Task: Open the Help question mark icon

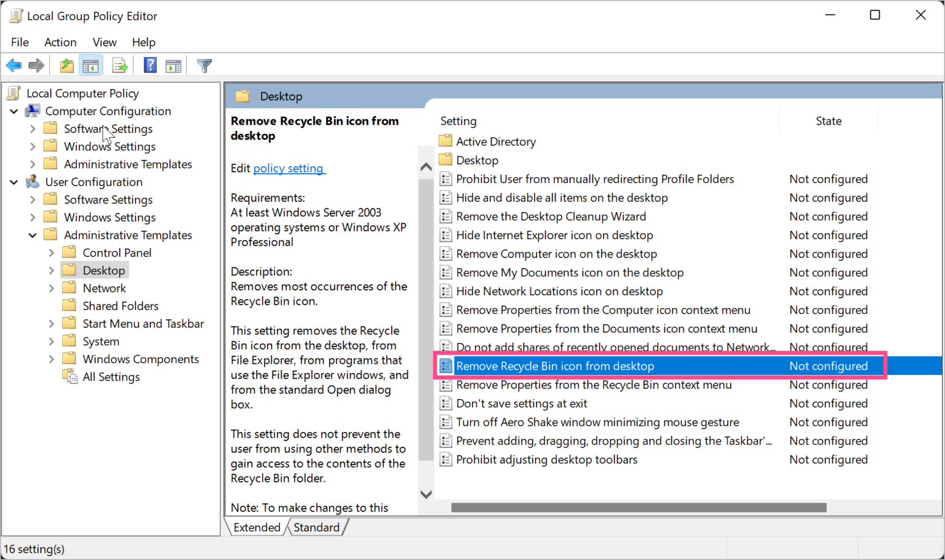Action: click(x=150, y=65)
